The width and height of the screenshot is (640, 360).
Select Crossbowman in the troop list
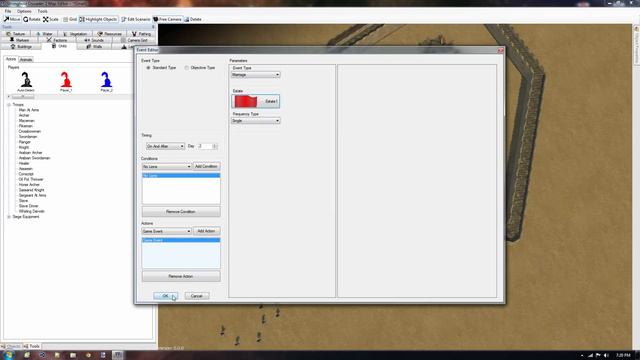30,131
